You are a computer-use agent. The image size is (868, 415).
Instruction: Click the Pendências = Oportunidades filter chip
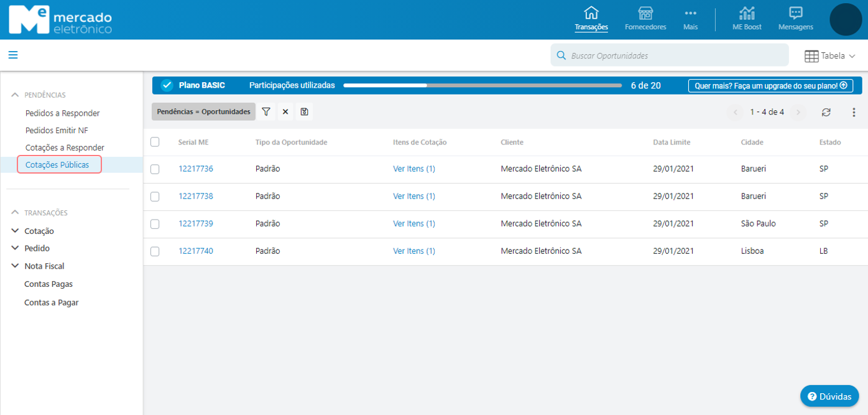(203, 111)
